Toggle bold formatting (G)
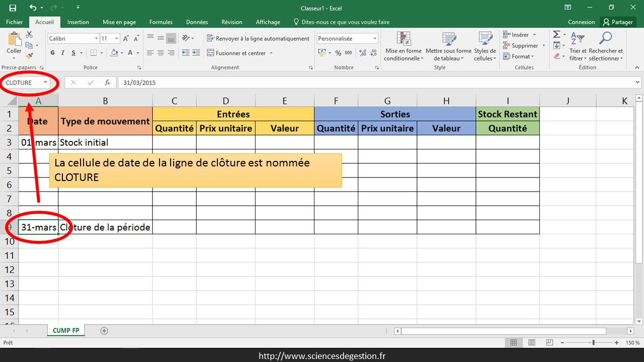The height and width of the screenshot is (362, 644). tap(52, 53)
